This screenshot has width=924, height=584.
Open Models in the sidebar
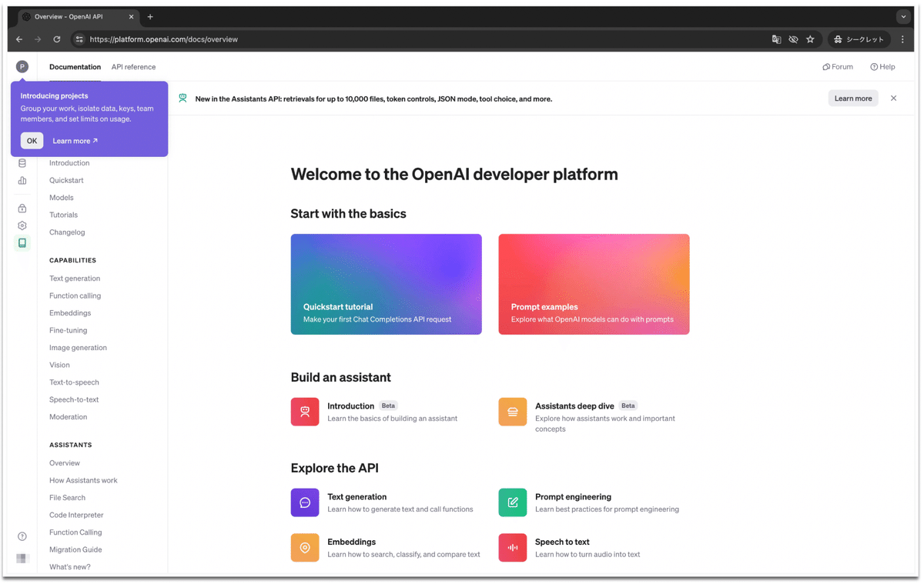point(62,198)
